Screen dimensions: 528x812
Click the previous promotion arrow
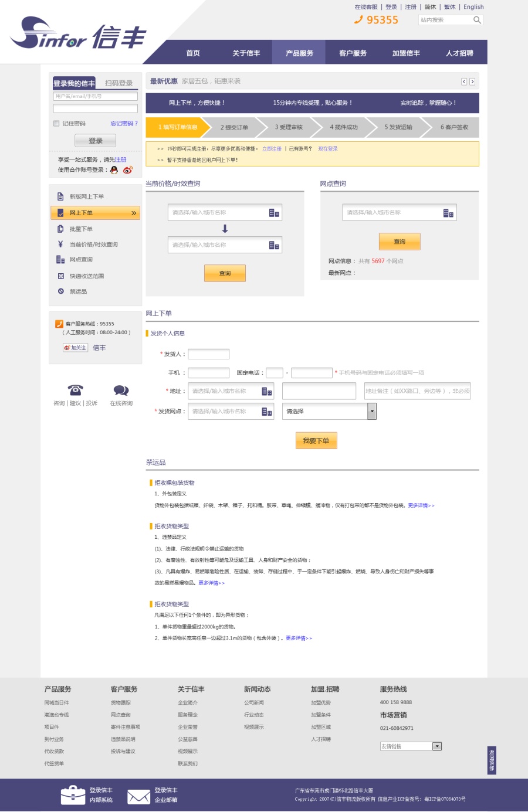click(463, 81)
